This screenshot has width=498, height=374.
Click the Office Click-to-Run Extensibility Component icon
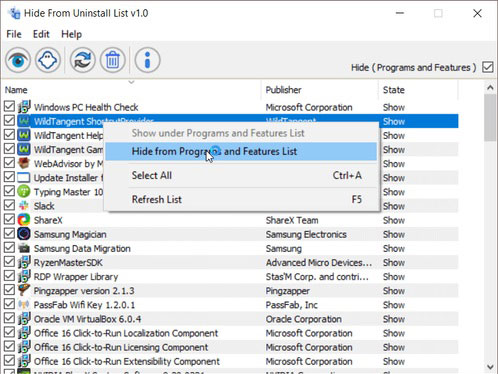click(x=24, y=361)
